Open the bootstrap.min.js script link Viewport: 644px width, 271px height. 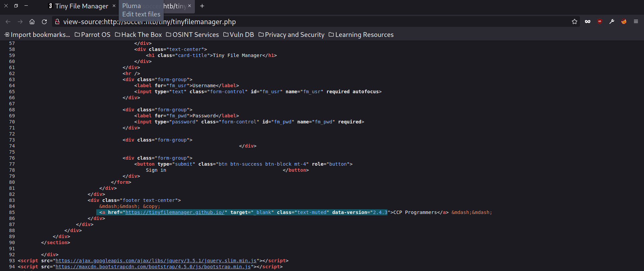point(153,267)
